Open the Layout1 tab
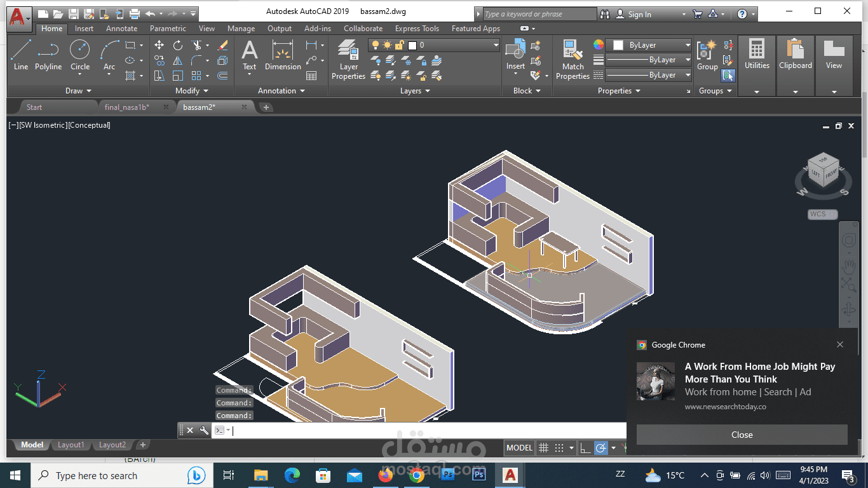Image resolution: width=868 pixels, height=488 pixels. point(71,445)
